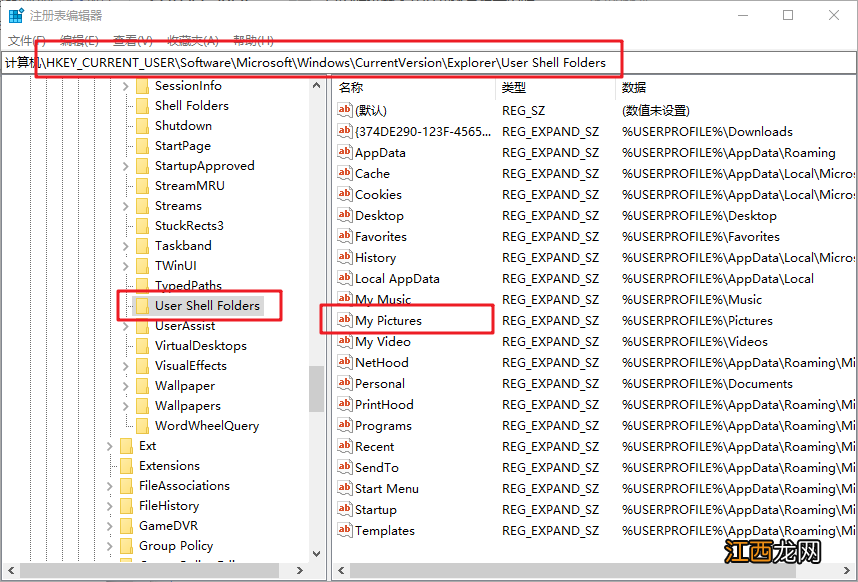Click the %USERPROFILE%\Pictures data cell
This screenshot has width=858, height=582.
[697, 321]
